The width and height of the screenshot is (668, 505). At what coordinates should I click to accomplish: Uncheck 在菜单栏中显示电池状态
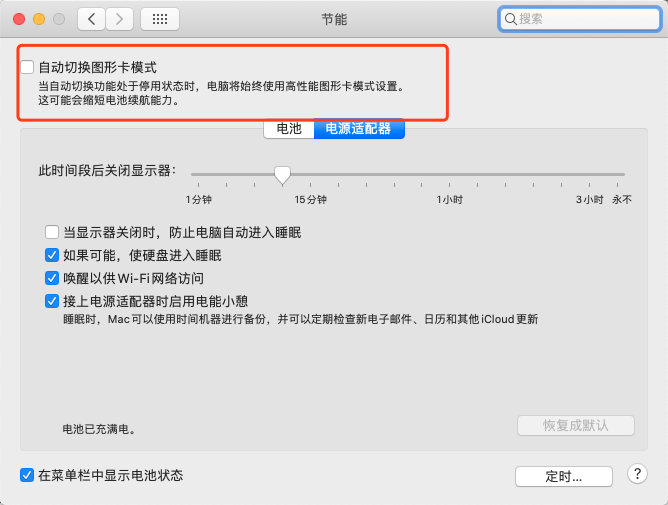[x=27, y=475]
